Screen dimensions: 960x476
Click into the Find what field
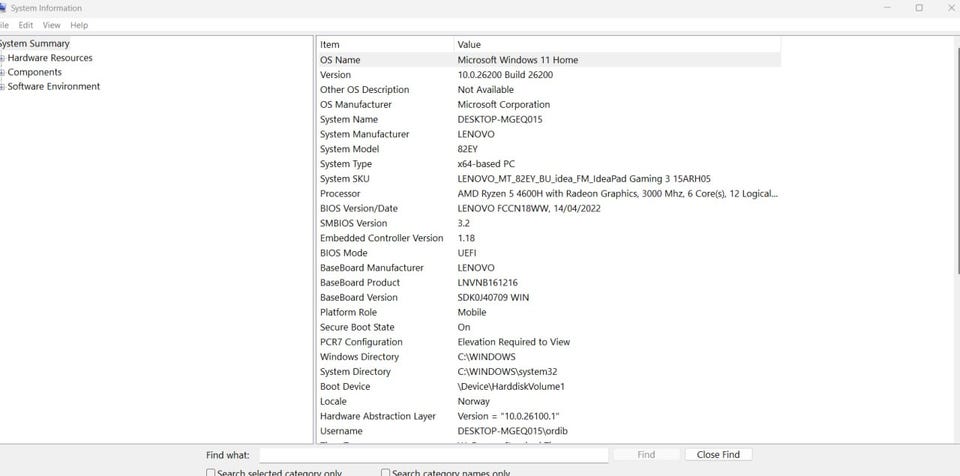coord(433,455)
